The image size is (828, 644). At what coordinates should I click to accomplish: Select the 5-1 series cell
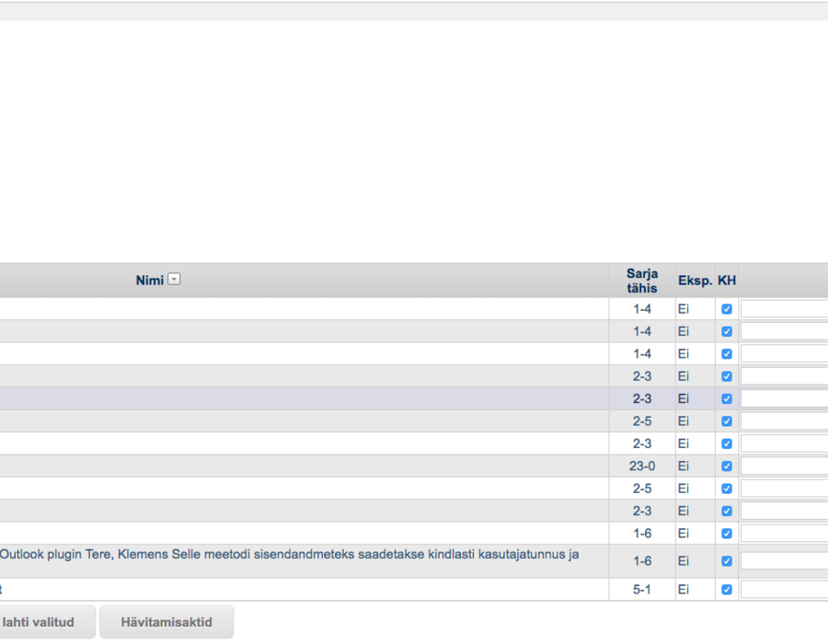pos(642,589)
